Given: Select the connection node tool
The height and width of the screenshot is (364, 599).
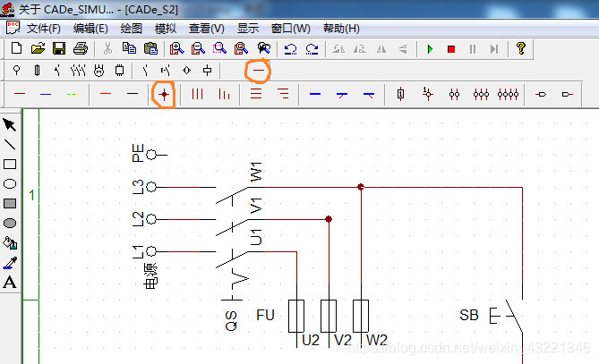Looking at the screenshot, I should (164, 94).
